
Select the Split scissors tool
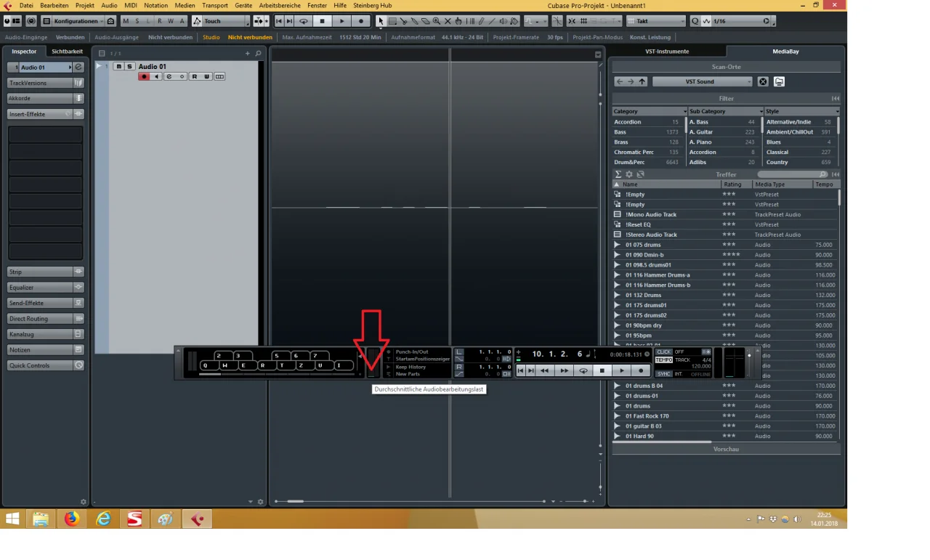tap(403, 21)
